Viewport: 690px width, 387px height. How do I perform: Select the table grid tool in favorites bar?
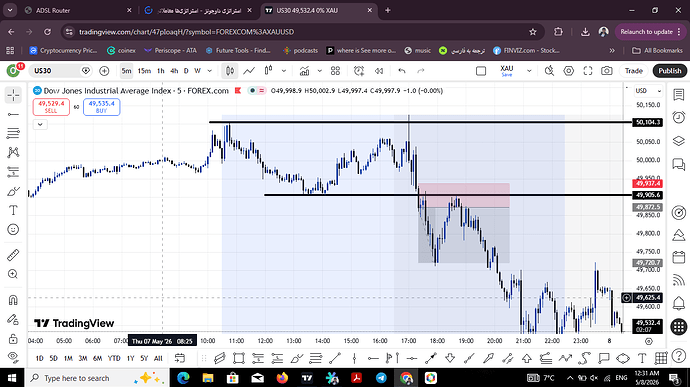click(x=661, y=358)
